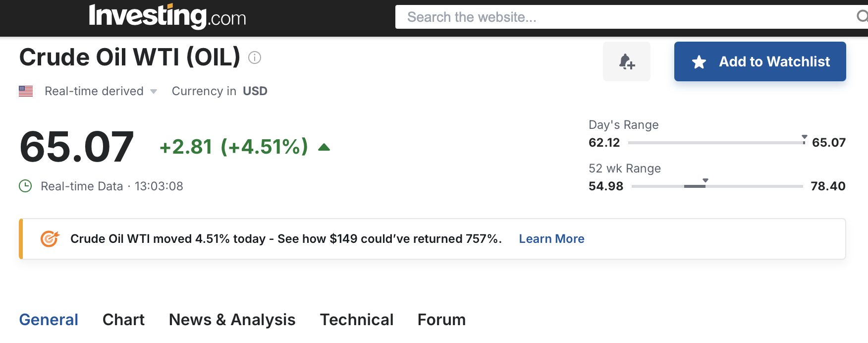Click the star icon in Add to Watchlist
The height and width of the screenshot is (343, 868).
coord(699,62)
